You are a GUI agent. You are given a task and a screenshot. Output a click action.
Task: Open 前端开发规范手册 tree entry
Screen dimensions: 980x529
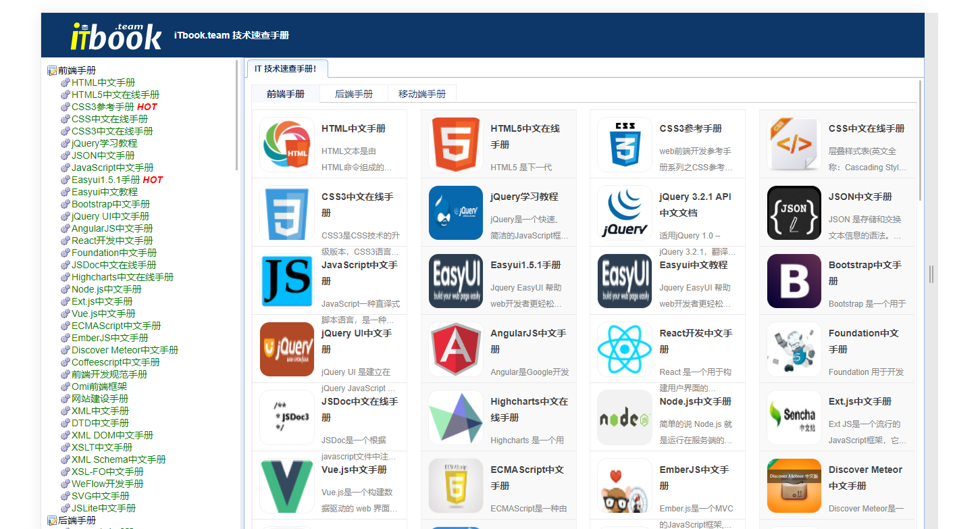point(109,374)
